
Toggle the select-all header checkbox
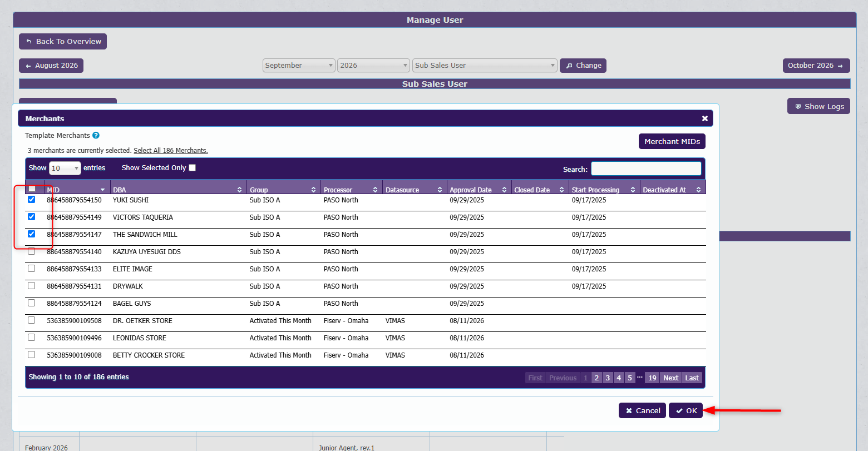pos(32,189)
